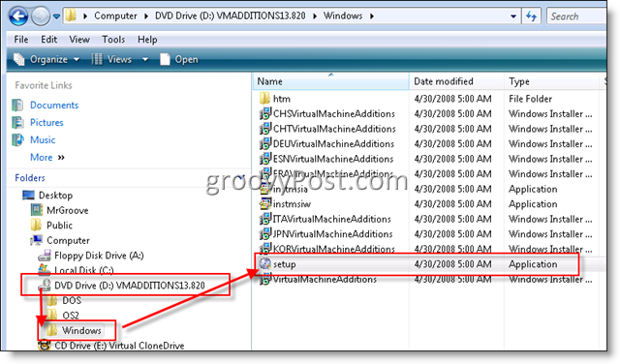Image resolution: width=620 pixels, height=364 pixels.
Task: Select setup file name text
Action: click(x=284, y=264)
